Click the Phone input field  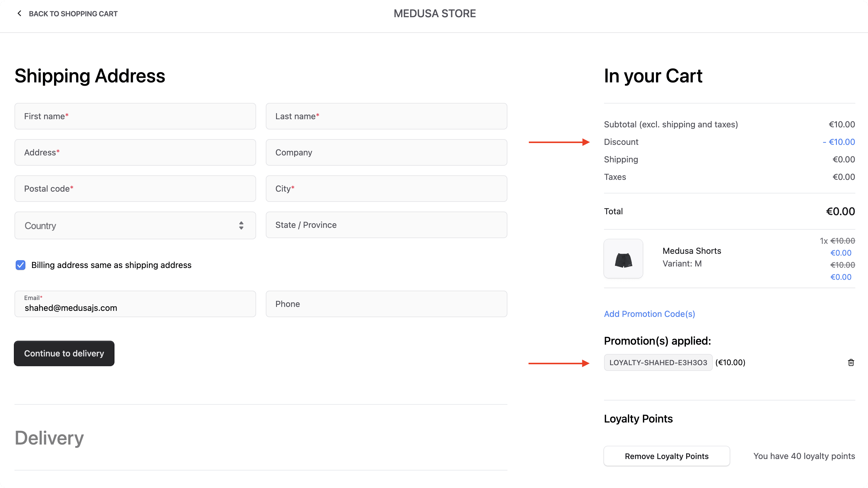tap(386, 304)
